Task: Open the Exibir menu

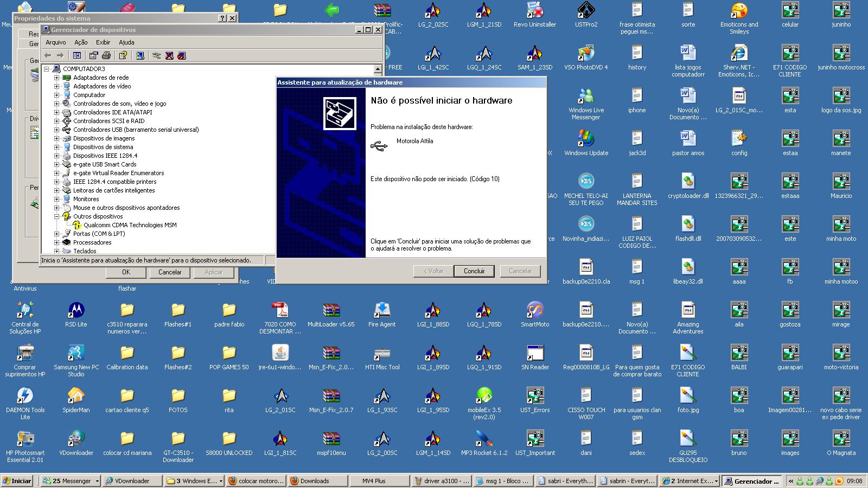Action: pos(103,42)
